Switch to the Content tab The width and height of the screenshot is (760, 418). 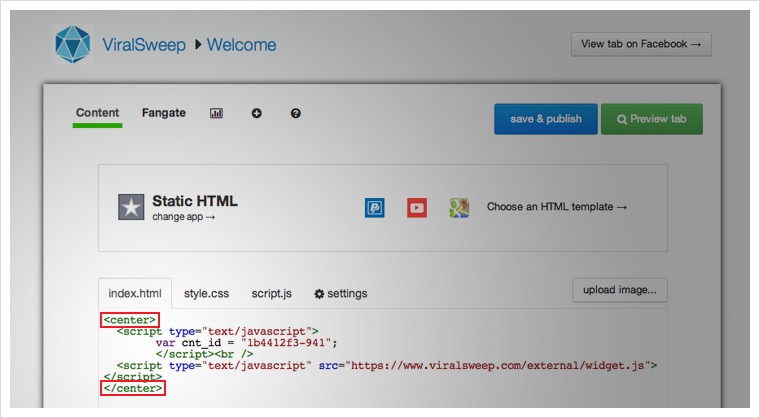tap(97, 113)
